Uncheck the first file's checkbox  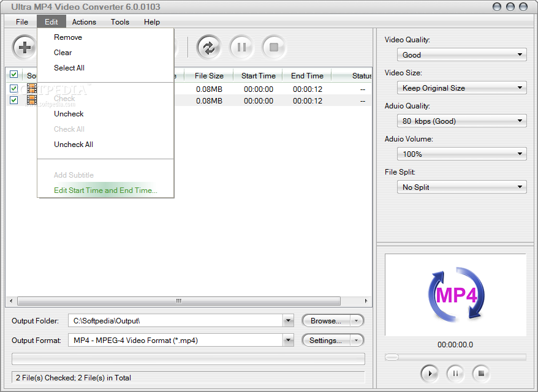click(x=13, y=88)
